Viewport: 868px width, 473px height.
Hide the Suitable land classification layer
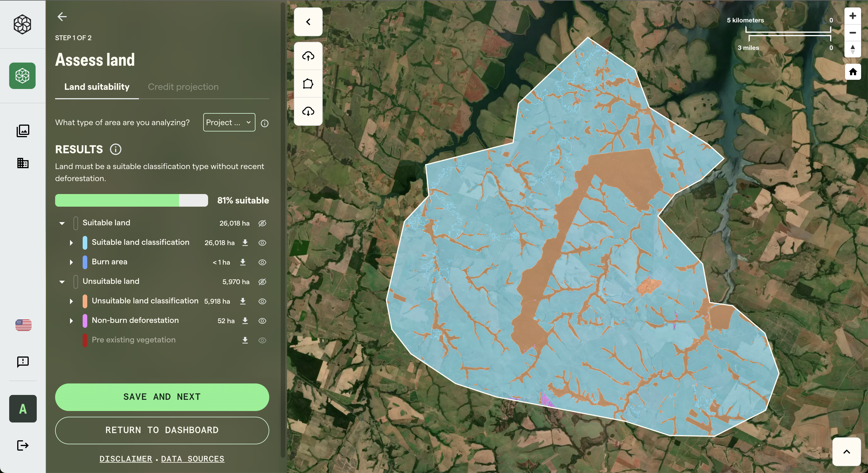click(x=262, y=243)
